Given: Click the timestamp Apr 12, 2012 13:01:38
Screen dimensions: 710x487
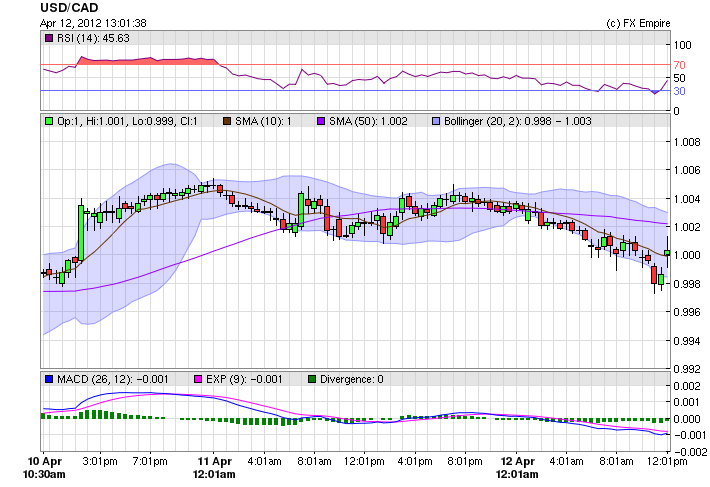Looking at the screenshot, I should click(x=93, y=23).
